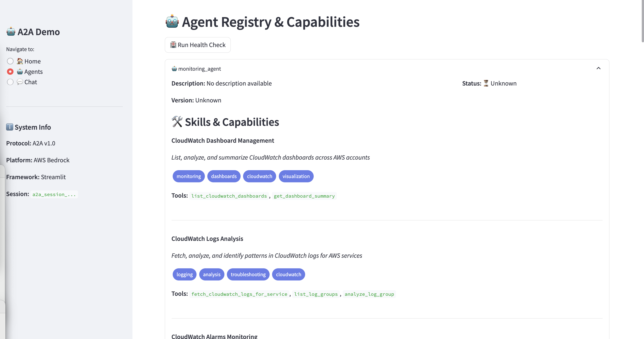Screen dimensions: 644x339
Task: Click the monitoring tag pill
Action: click(188, 176)
